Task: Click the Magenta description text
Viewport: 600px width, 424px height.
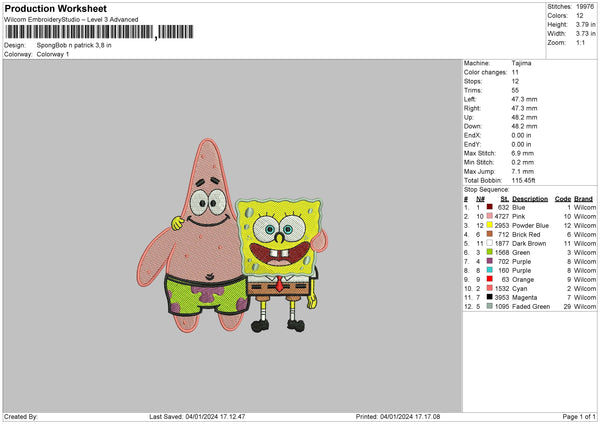Action: coord(525,297)
